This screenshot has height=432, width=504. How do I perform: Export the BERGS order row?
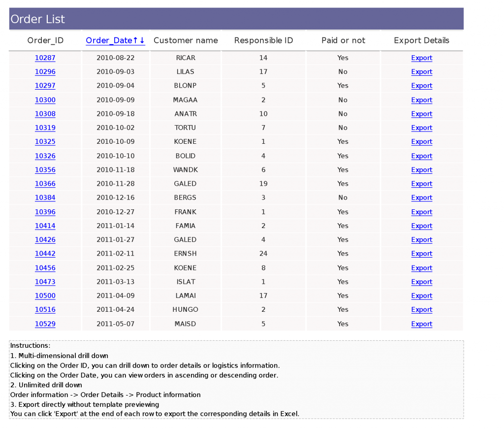422,198
